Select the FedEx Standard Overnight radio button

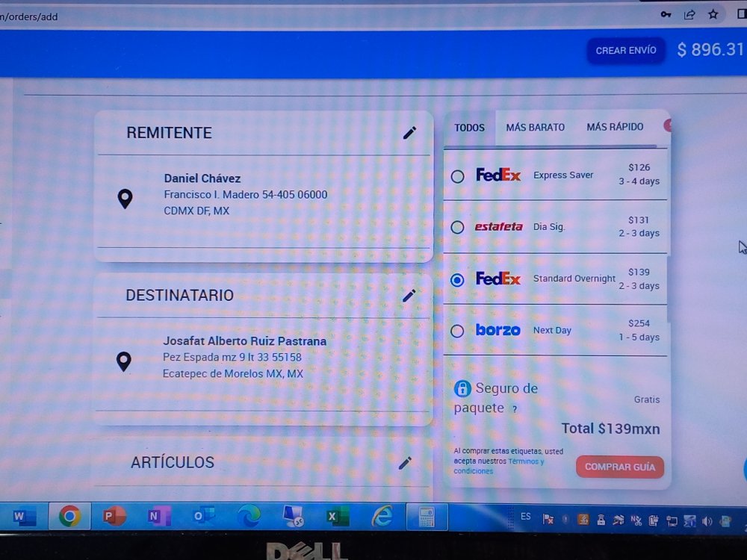(x=457, y=280)
